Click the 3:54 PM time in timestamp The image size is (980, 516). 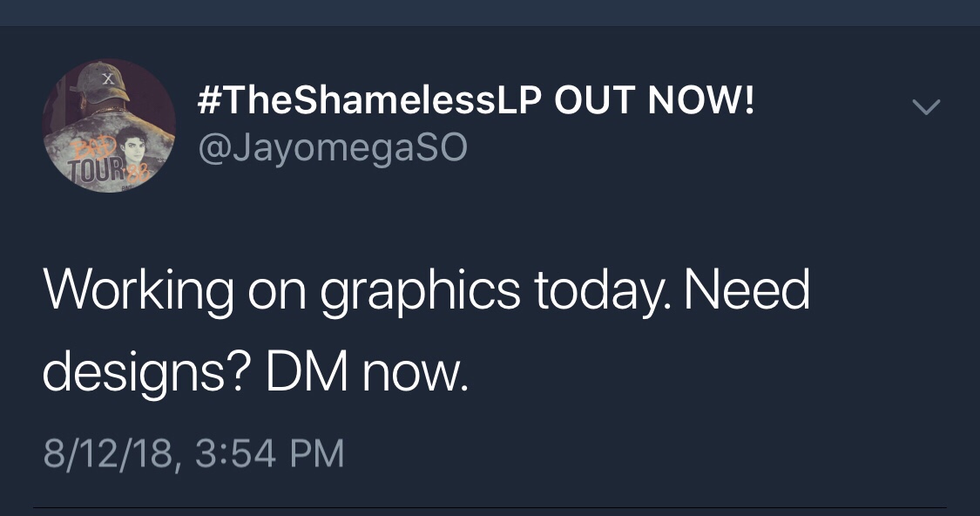click(270, 454)
